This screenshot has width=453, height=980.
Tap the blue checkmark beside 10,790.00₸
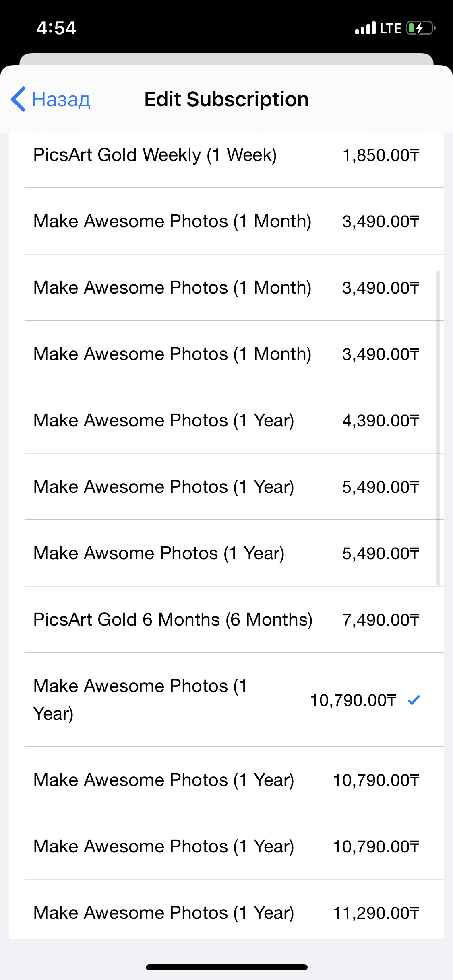pyautogui.click(x=414, y=700)
